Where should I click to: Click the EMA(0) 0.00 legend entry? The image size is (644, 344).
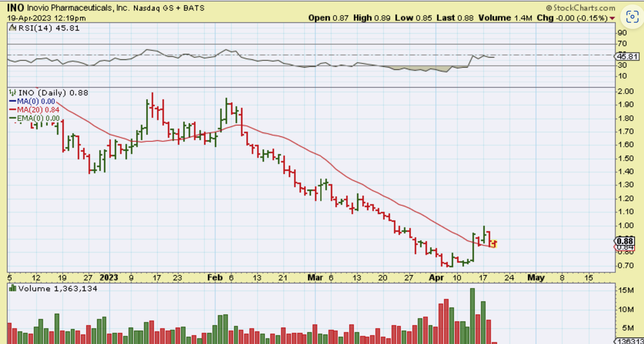pos(34,118)
